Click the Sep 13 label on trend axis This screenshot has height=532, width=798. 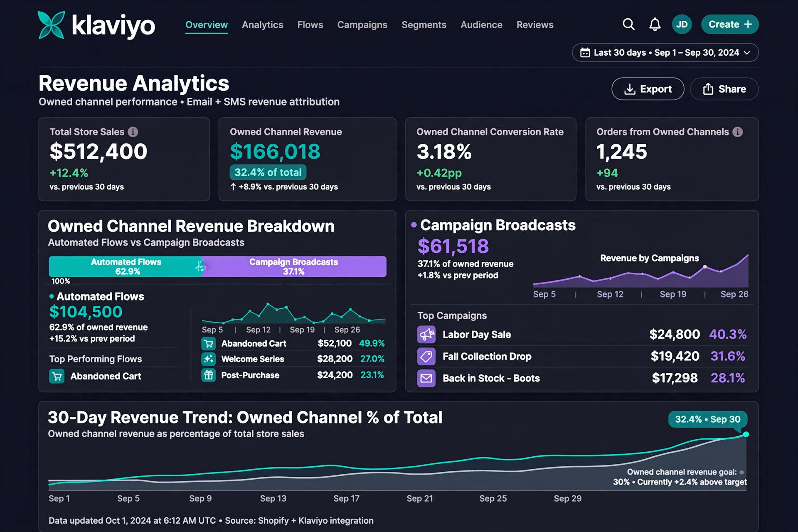pyautogui.click(x=273, y=498)
